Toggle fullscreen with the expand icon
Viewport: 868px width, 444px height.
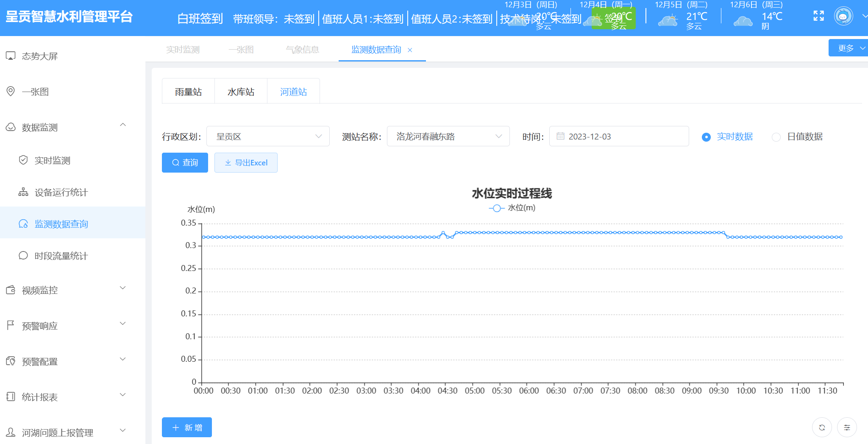819,16
